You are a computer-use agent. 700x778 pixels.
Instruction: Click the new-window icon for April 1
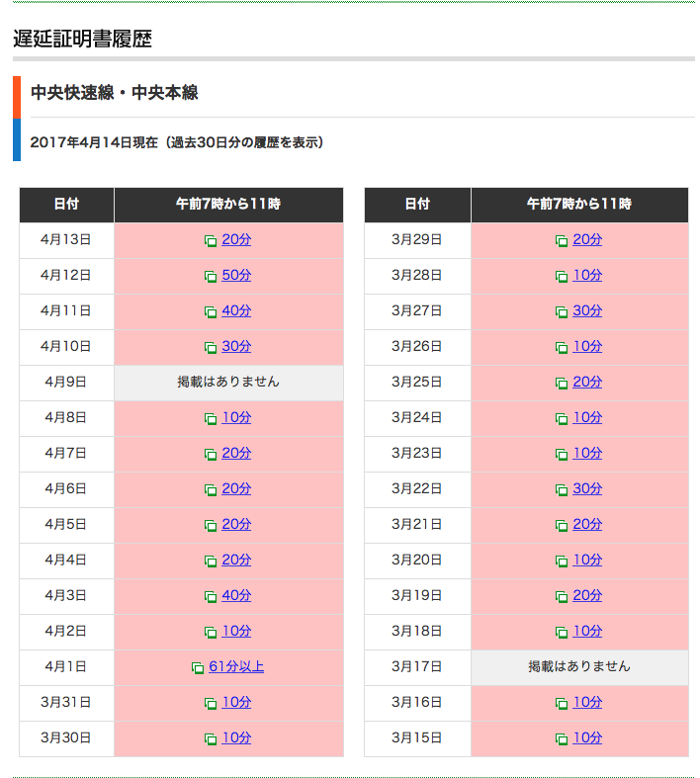click(198, 667)
